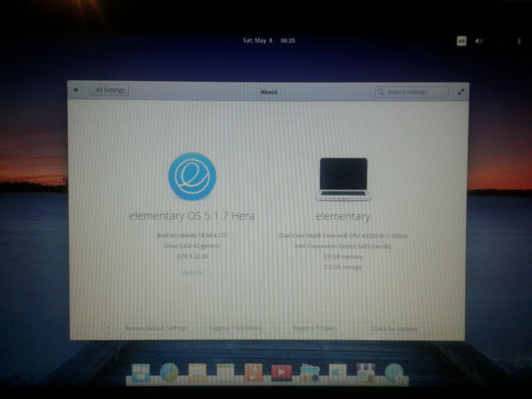Click Check for Updates button
This screenshot has height=399, width=532.
(x=394, y=328)
